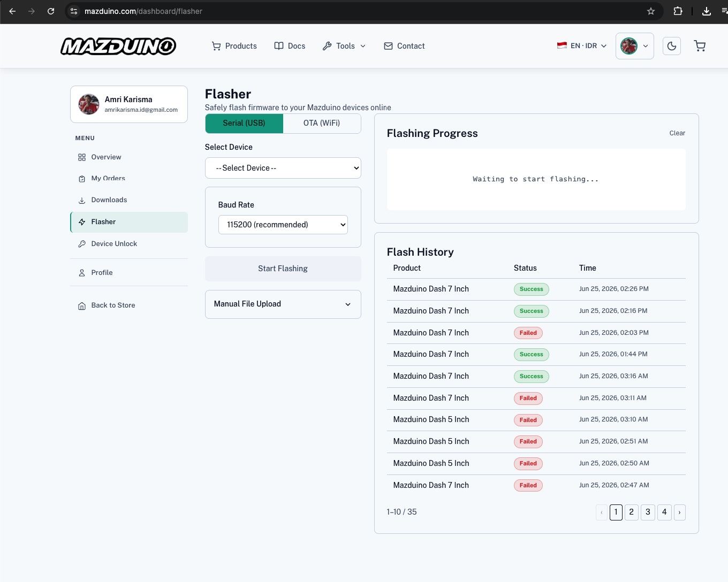
Task: Go to next flash history page arrow
Action: [680, 512]
